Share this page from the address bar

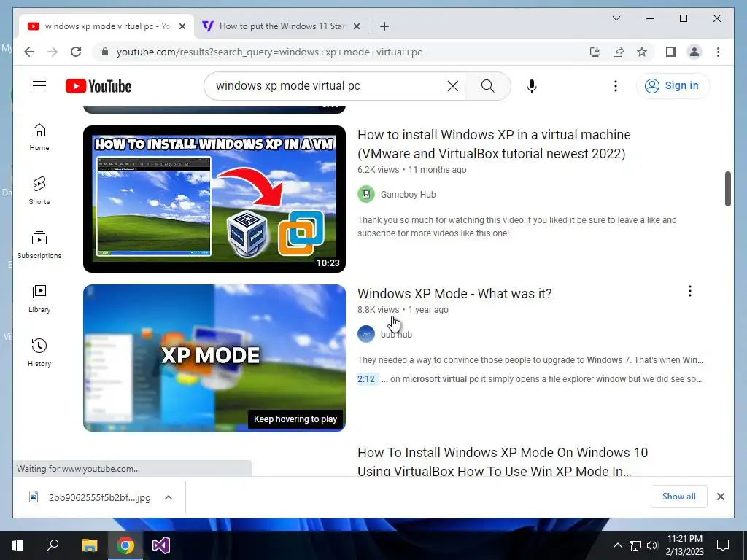(x=619, y=52)
